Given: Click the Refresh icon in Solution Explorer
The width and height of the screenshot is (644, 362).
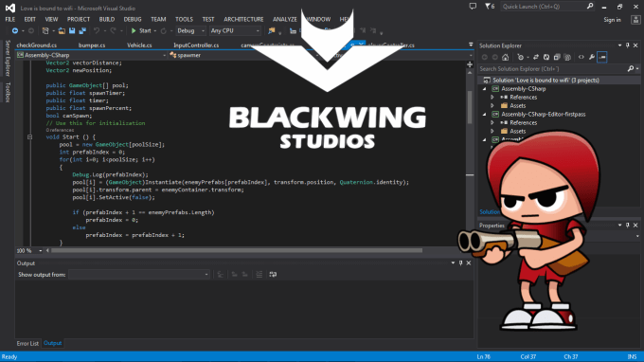Looking at the screenshot, I should point(546,57).
